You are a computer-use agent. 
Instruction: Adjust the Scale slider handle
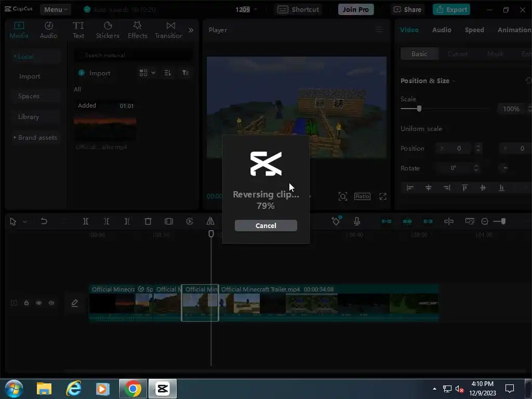[419, 109]
